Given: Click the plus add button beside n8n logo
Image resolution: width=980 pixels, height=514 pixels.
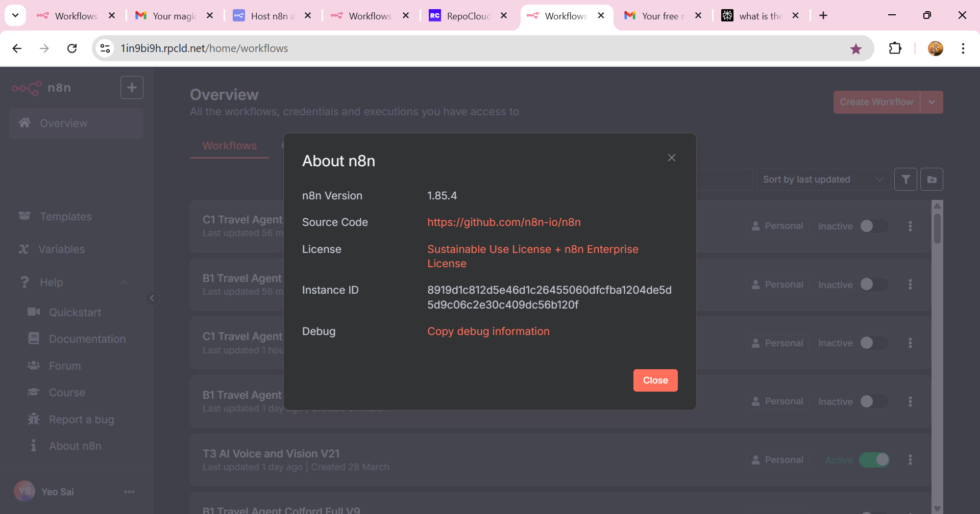Looking at the screenshot, I should pos(132,88).
